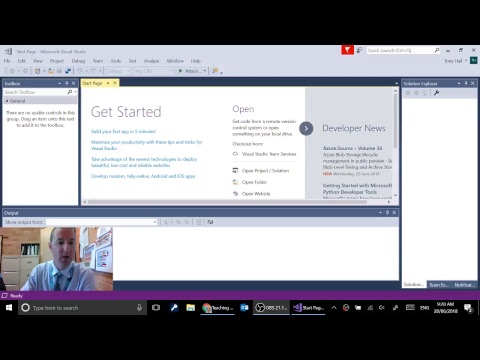
Task: Close the Output panel
Action: tap(394, 212)
